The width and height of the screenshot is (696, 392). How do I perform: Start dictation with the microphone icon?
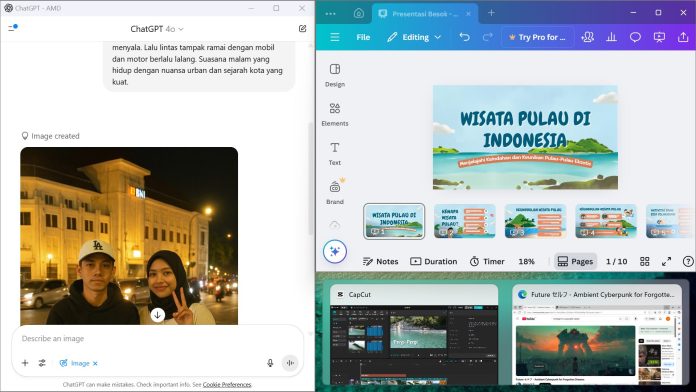pos(270,363)
